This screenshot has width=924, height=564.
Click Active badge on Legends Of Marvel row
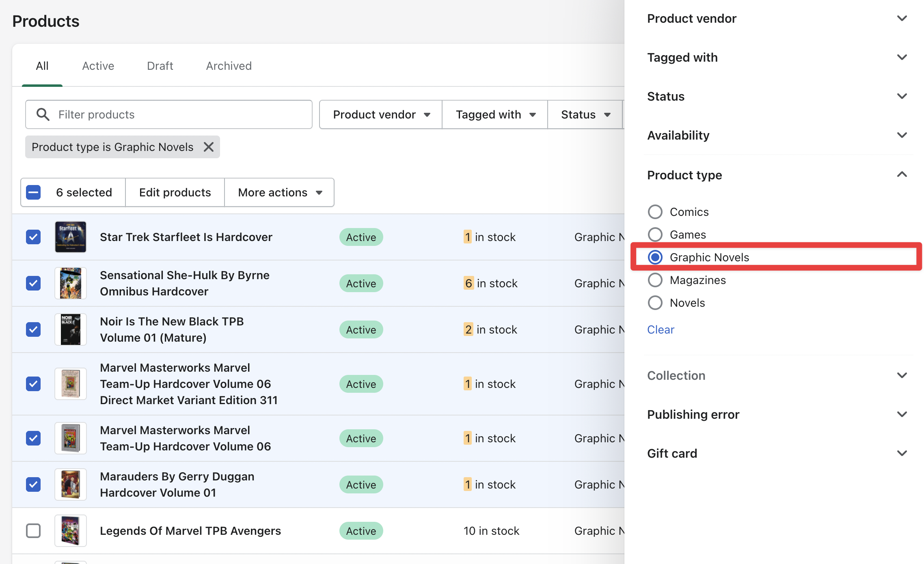[361, 531]
